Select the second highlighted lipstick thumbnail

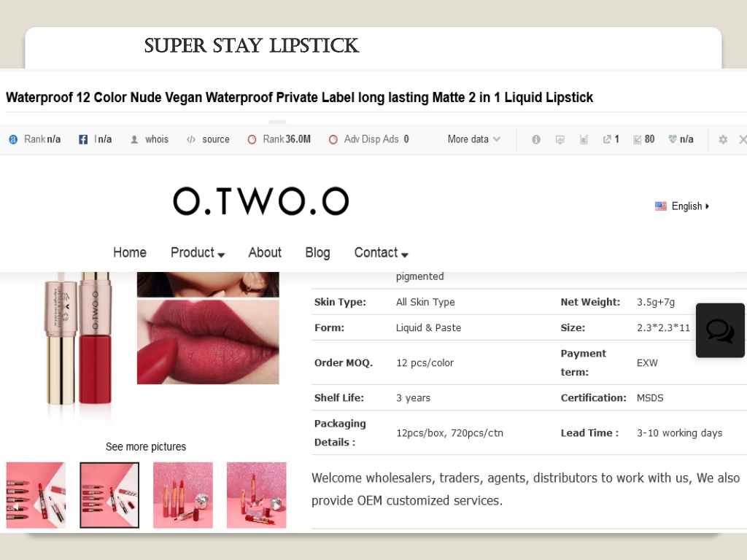click(109, 495)
